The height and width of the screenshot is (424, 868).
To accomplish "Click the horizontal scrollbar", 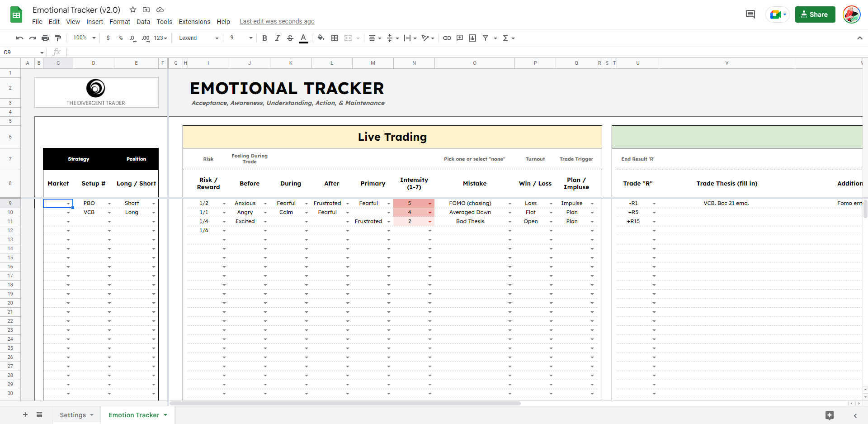I will 345,403.
